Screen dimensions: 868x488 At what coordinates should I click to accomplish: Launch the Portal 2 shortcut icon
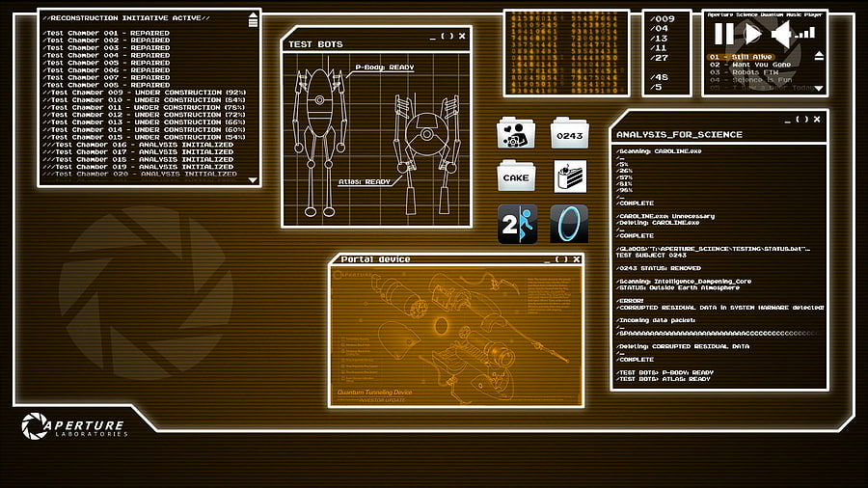pos(517,224)
